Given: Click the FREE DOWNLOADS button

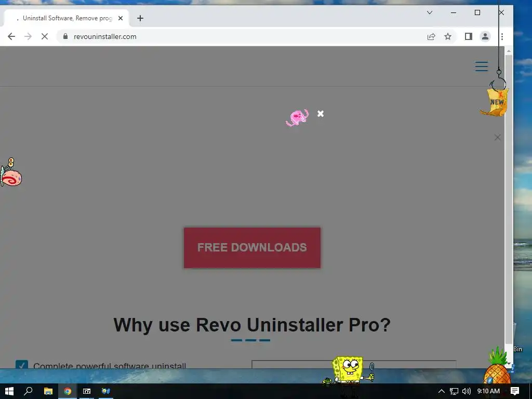Looking at the screenshot, I should [252, 248].
